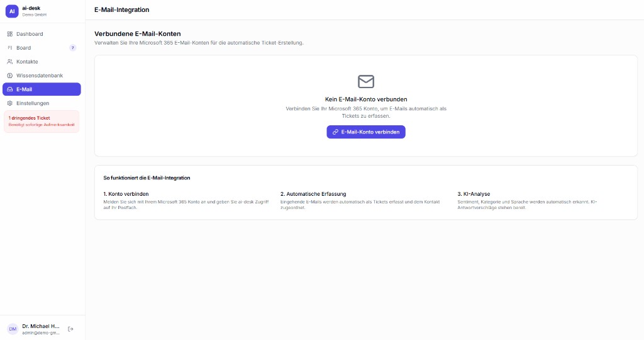
Task: Open the Board menu item label
Action: (23, 48)
